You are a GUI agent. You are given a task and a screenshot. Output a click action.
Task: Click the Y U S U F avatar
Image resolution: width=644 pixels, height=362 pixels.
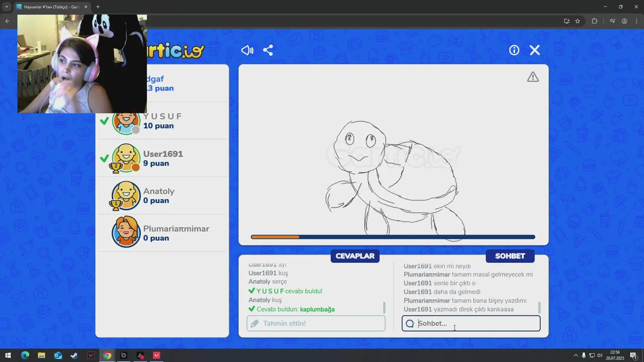tap(126, 121)
